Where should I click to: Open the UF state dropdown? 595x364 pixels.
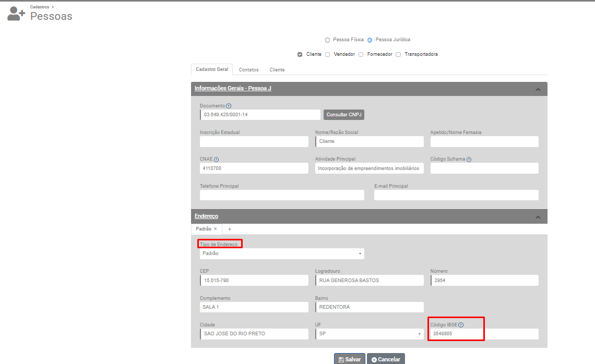point(370,334)
